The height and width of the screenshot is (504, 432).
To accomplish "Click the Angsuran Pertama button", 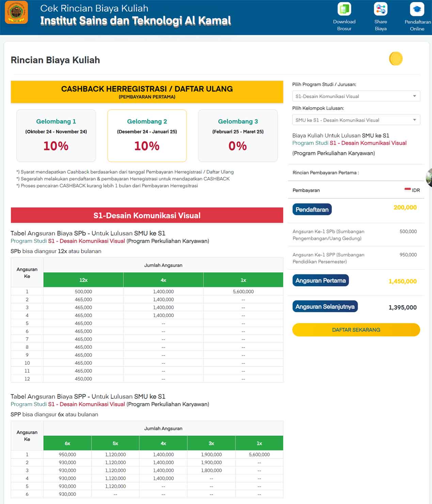I will pyautogui.click(x=320, y=280).
